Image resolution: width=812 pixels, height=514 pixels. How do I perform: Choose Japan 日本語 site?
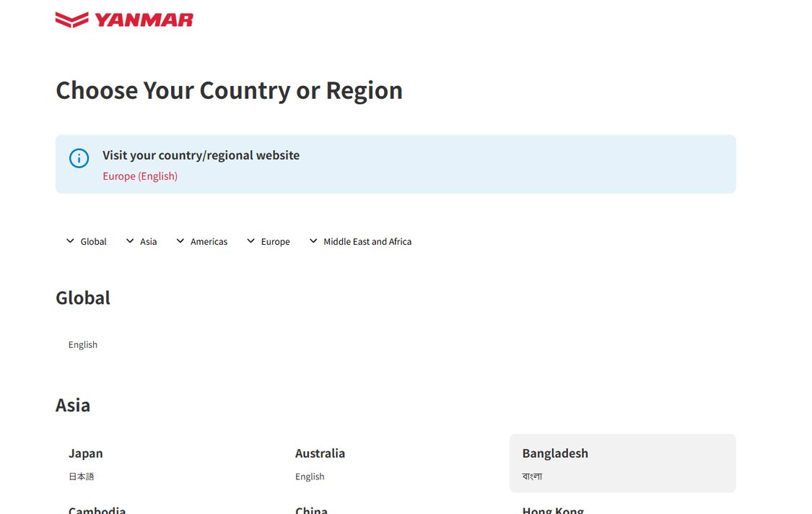click(x=169, y=463)
